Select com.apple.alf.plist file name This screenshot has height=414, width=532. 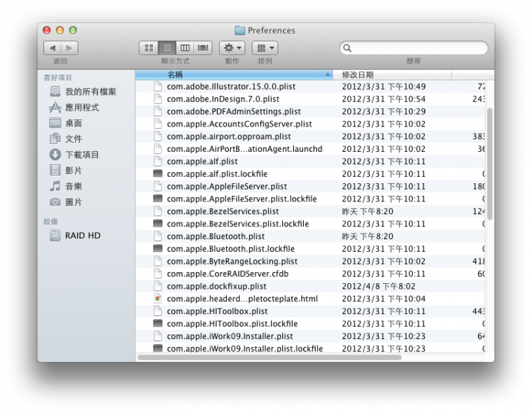[202, 162]
